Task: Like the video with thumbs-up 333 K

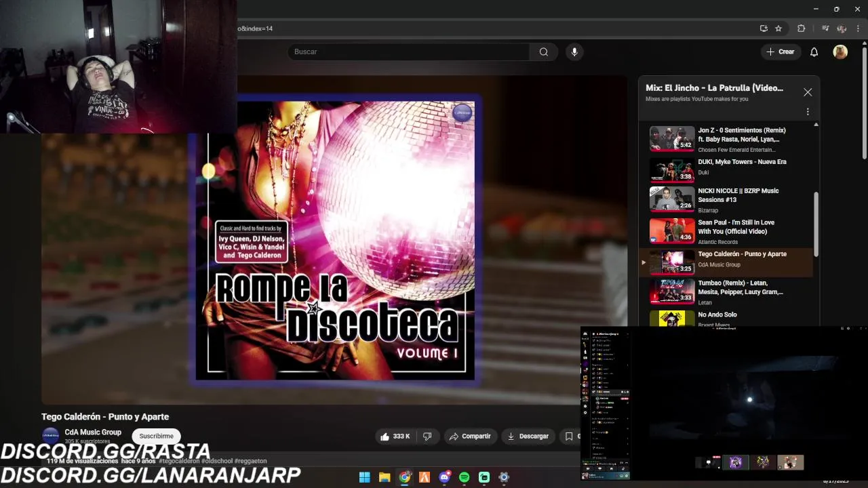Action: pyautogui.click(x=395, y=436)
